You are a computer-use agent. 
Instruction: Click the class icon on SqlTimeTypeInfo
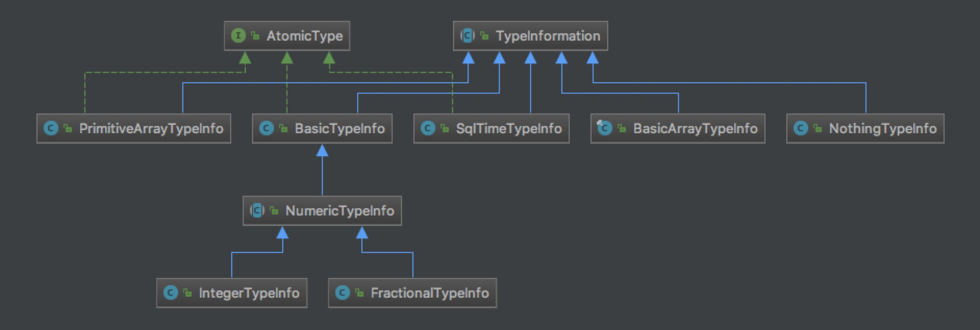(x=428, y=128)
